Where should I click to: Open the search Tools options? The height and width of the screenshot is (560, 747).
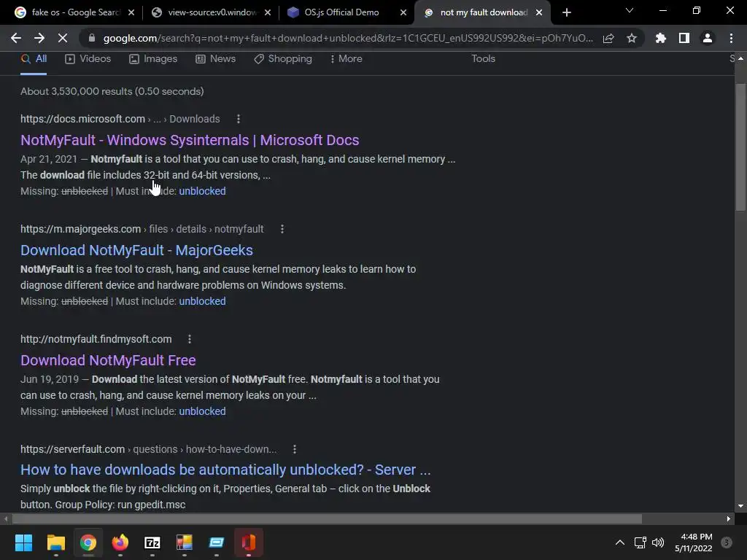(483, 58)
